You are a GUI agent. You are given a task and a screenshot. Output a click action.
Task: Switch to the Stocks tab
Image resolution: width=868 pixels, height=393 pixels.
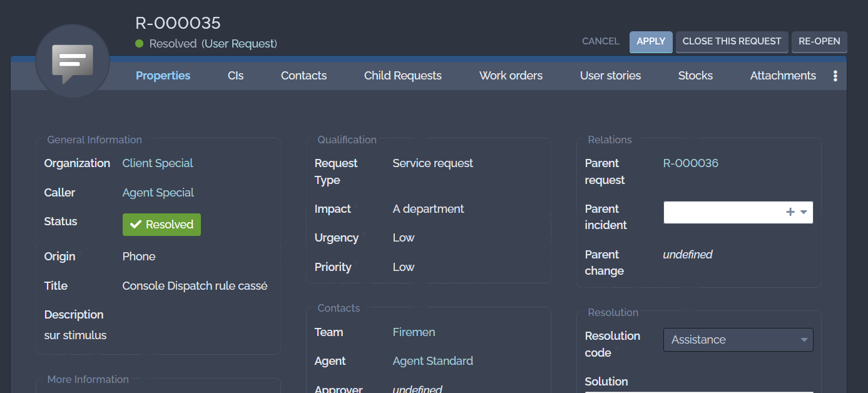coord(695,76)
